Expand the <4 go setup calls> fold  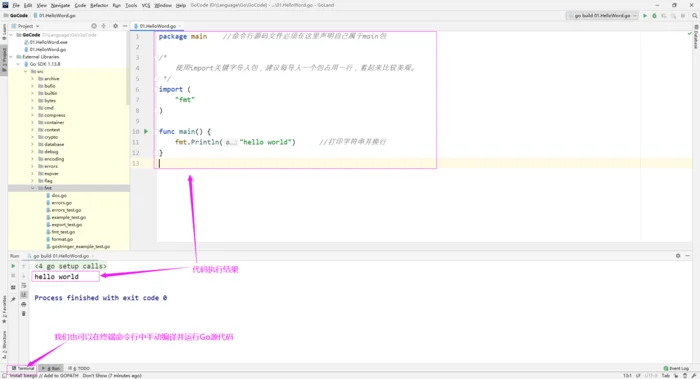click(x=70, y=266)
